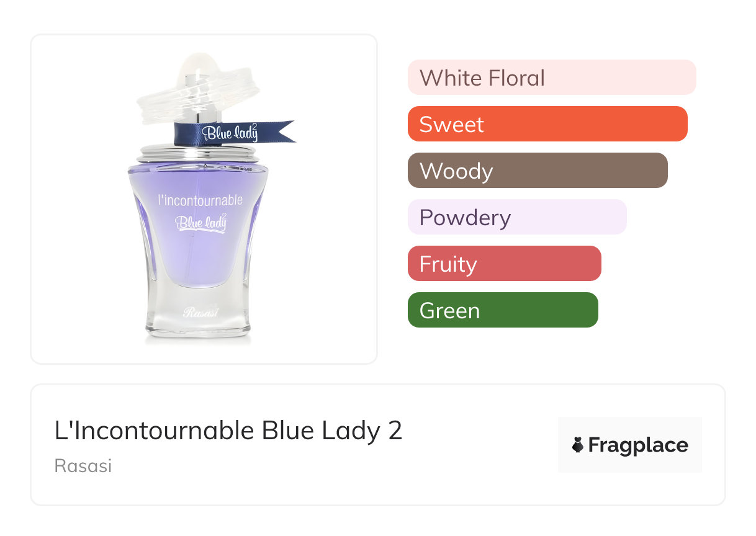
Task: Click the l'incontournable text on the bottle
Action: coord(200,200)
